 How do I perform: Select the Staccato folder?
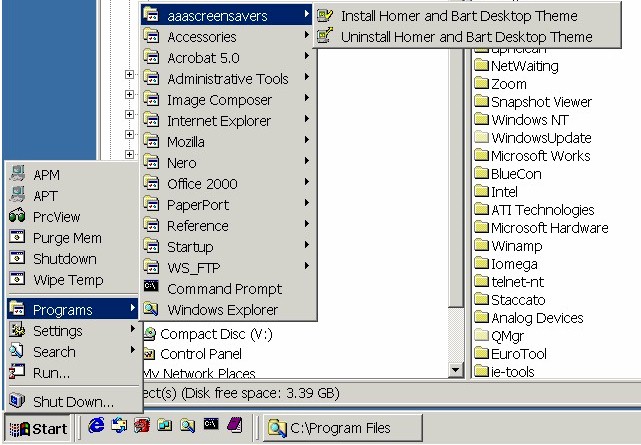coord(510,300)
